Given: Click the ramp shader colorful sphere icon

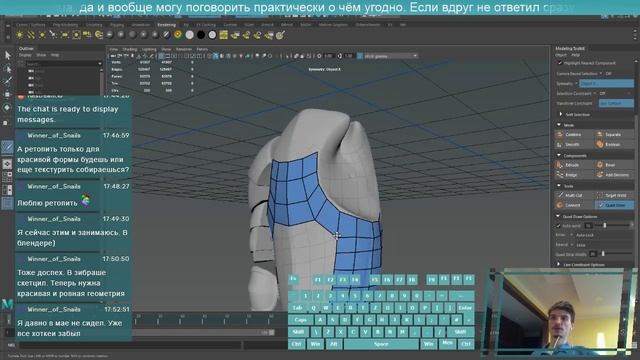Looking at the screenshot, I should (178, 36).
